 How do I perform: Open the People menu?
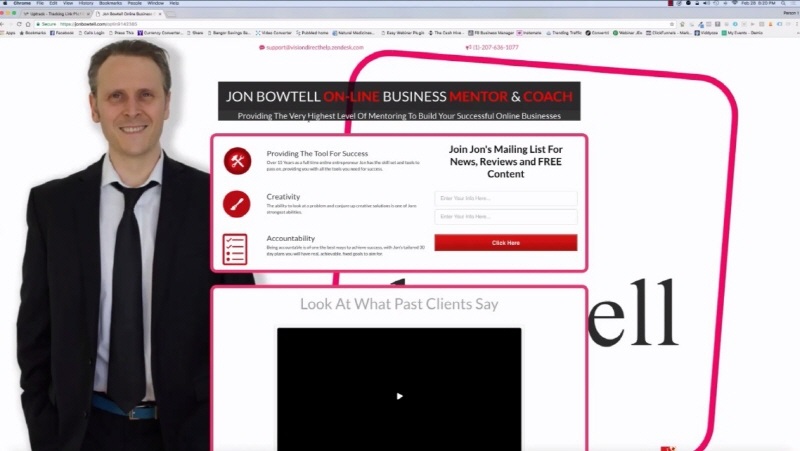coord(134,3)
